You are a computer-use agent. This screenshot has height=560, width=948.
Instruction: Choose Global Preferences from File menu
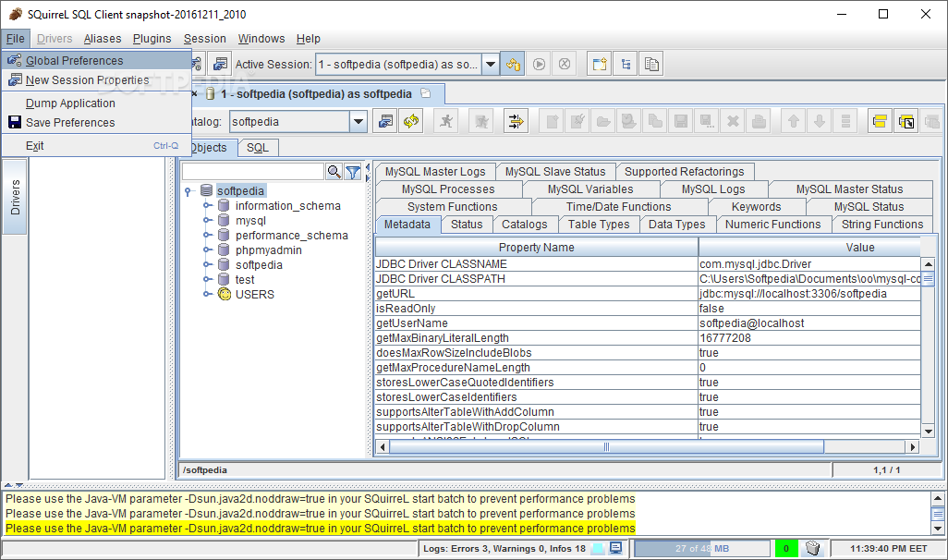[x=97, y=60]
